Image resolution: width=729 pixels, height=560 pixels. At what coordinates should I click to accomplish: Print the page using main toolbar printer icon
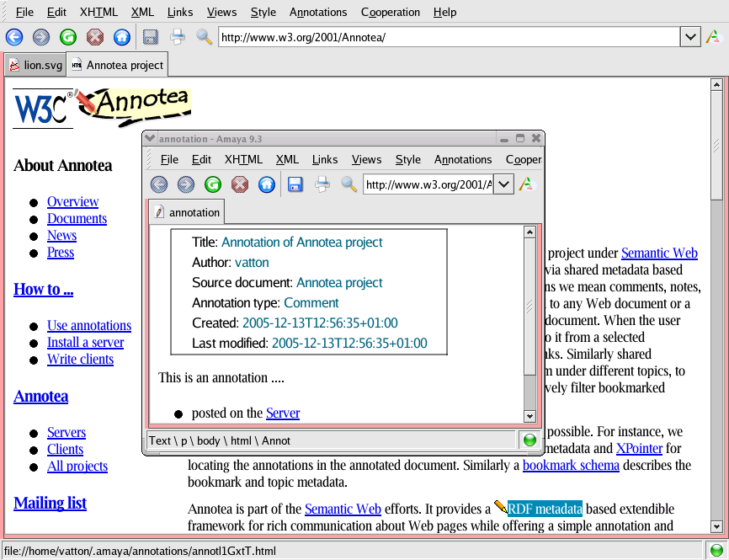point(178,37)
